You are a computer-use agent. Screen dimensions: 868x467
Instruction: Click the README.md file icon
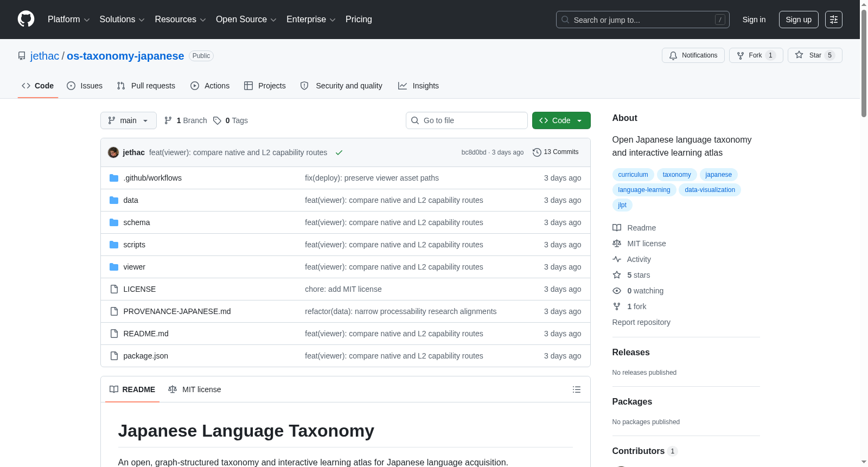tap(114, 334)
